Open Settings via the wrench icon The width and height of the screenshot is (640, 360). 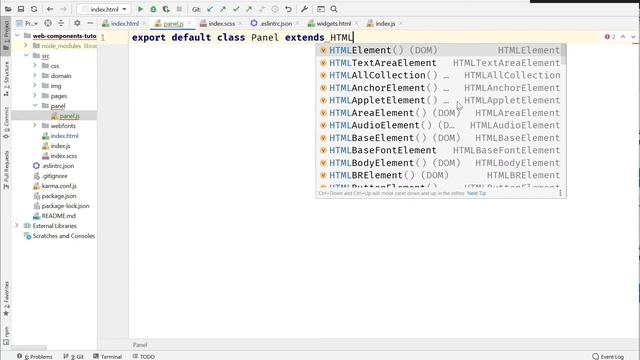(304, 9)
